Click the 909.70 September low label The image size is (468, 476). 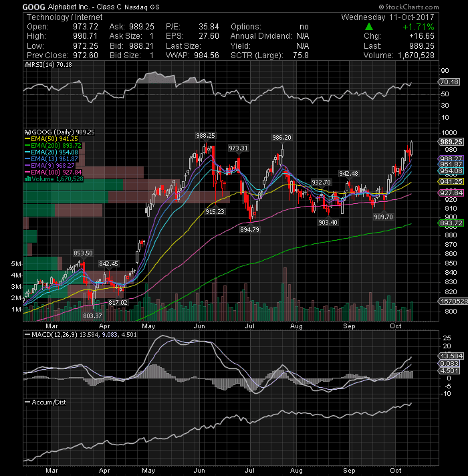pyautogui.click(x=383, y=217)
